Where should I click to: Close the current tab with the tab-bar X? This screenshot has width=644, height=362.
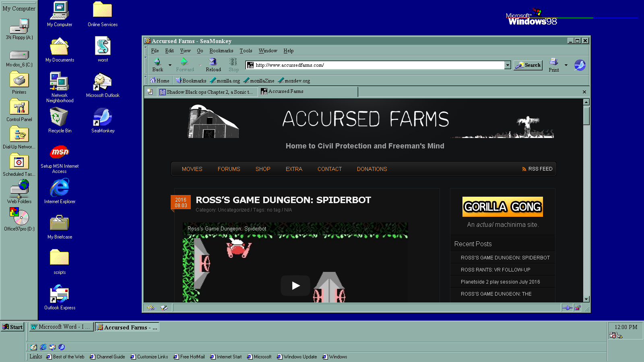584,92
